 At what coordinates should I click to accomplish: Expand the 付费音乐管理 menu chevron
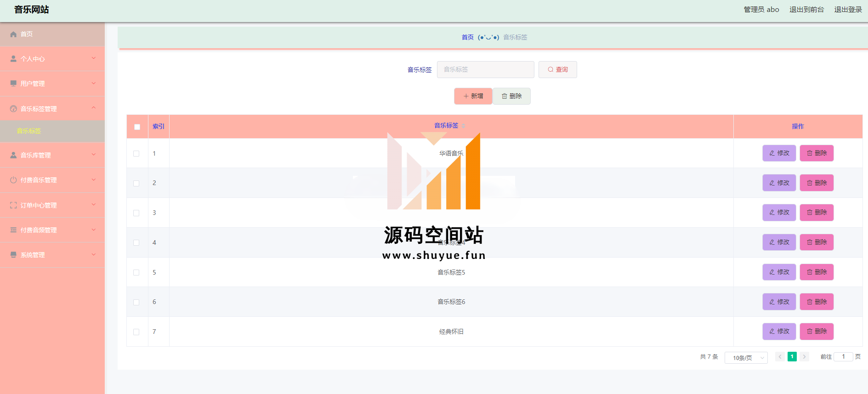[x=94, y=180]
